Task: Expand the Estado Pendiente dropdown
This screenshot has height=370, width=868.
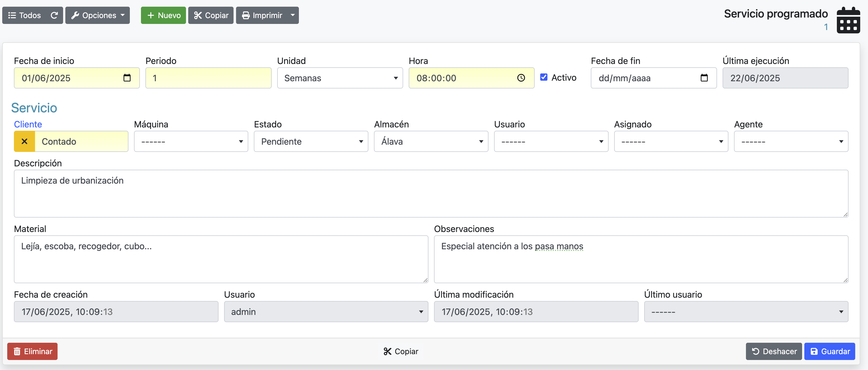Action: click(x=311, y=141)
